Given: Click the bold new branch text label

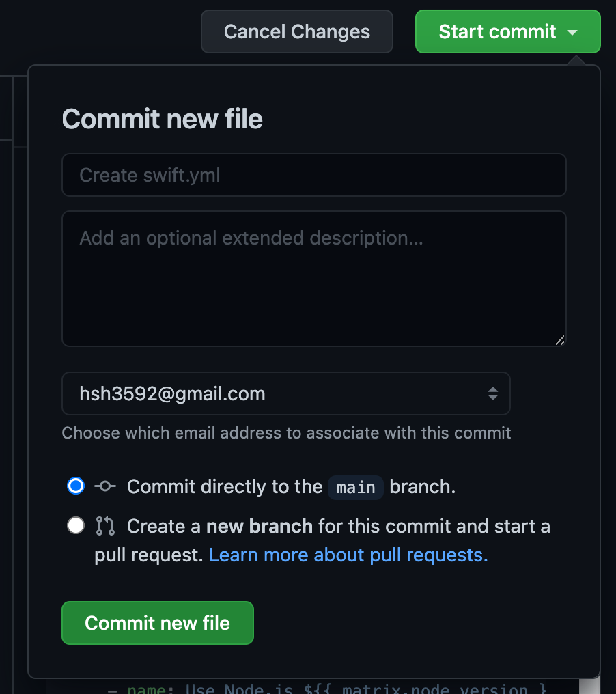Looking at the screenshot, I should (260, 526).
